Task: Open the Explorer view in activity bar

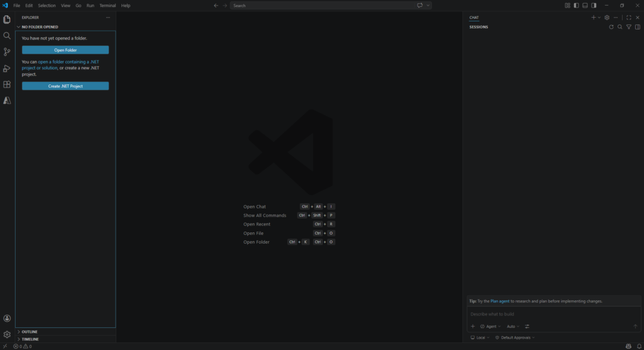Action: [7, 20]
